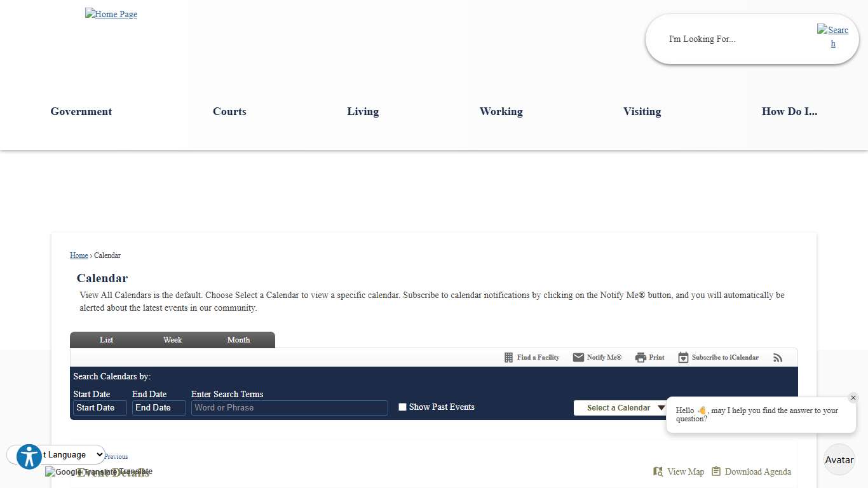Click the Print printer icon

click(x=641, y=358)
